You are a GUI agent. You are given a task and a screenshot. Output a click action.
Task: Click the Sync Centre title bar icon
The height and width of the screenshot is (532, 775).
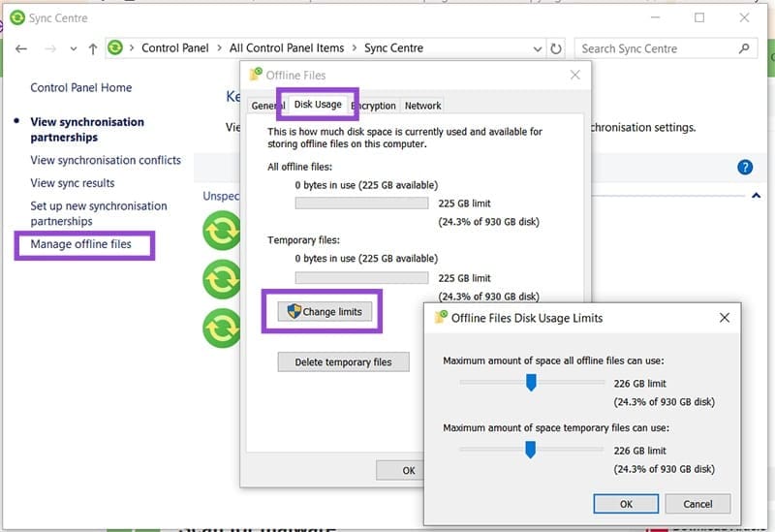click(17, 17)
